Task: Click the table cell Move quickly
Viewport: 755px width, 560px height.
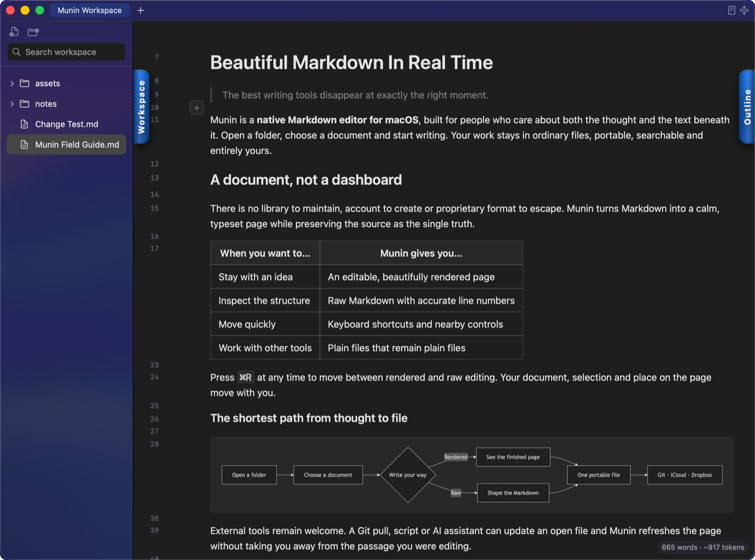Action: [x=265, y=324]
